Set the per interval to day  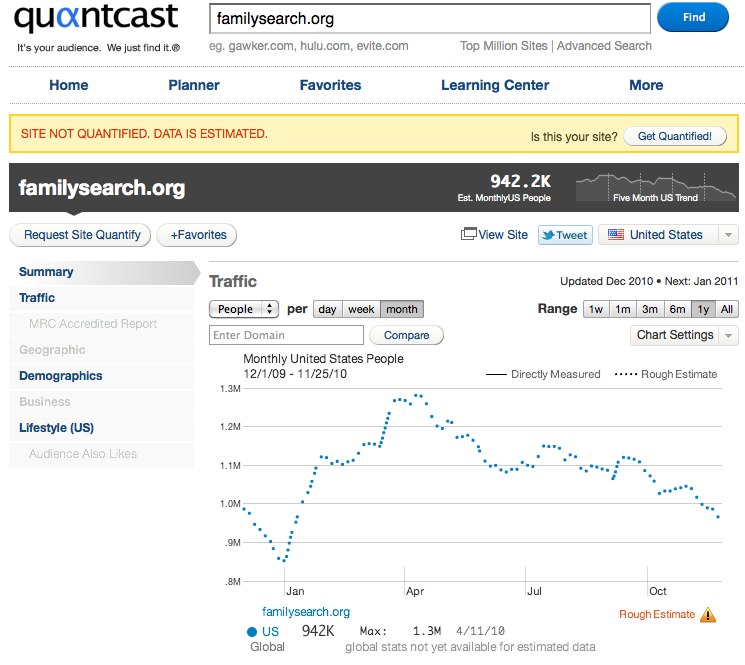click(x=327, y=309)
